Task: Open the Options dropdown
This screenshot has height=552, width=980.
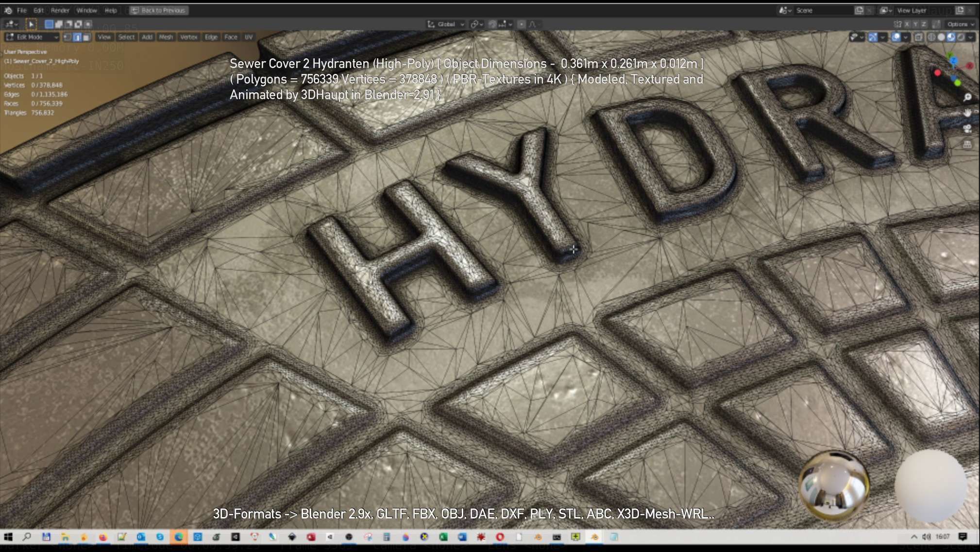Action: pyautogui.click(x=961, y=24)
